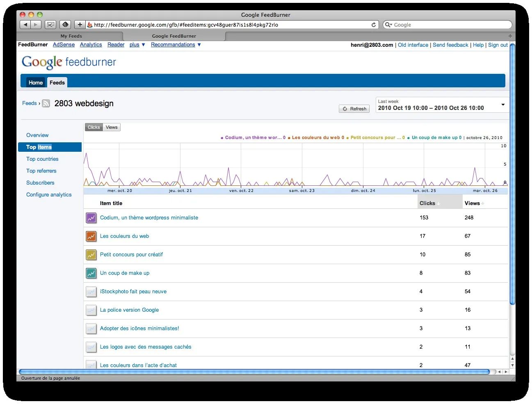Expand the Recommandations dropdown
This screenshot has height=404, width=532.
click(x=176, y=45)
